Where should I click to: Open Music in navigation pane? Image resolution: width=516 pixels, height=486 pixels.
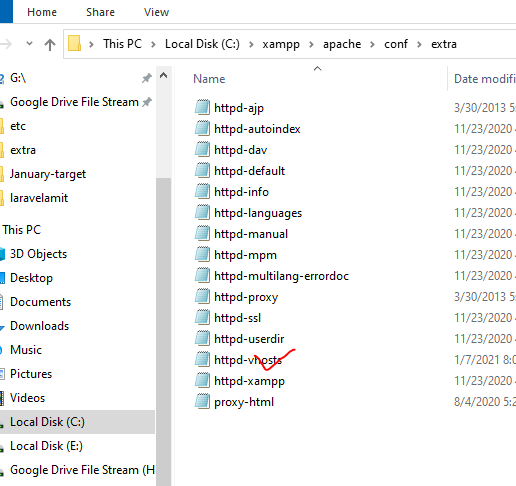coord(26,350)
